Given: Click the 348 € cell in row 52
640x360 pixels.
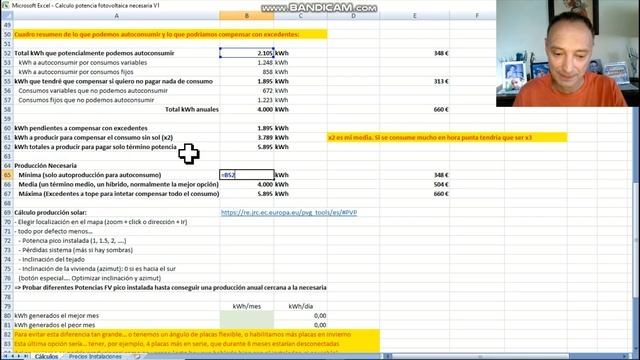Looking at the screenshot, I should 414,53.
